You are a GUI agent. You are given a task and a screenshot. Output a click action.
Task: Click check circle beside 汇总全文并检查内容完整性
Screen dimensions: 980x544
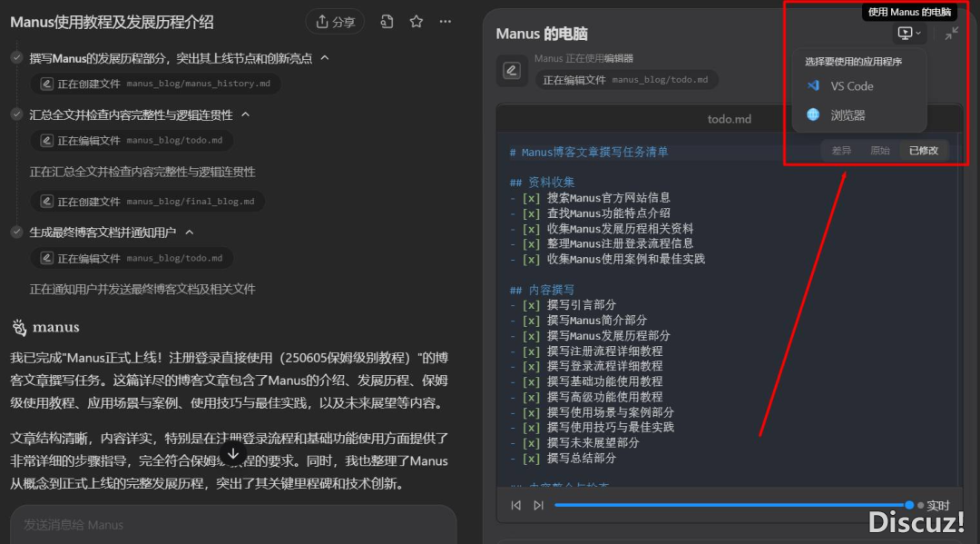pyautogui.click(x=17, y=114)
